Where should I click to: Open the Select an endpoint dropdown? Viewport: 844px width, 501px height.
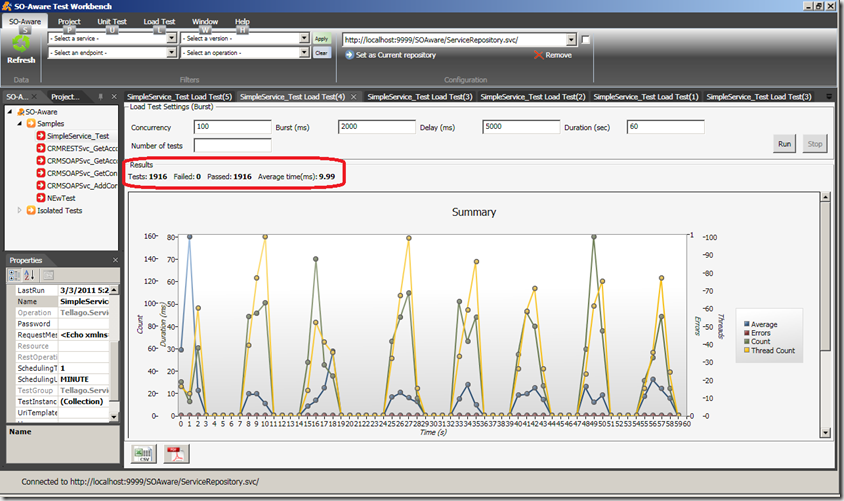[171, 52]
